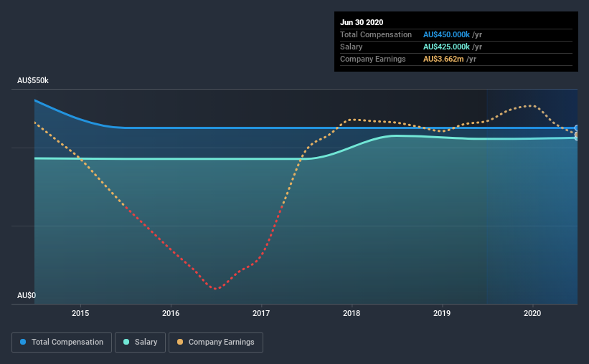Toggle the Salary legend button
The width and height of the screenshot is (589, 364).
(x=140, y=343)
